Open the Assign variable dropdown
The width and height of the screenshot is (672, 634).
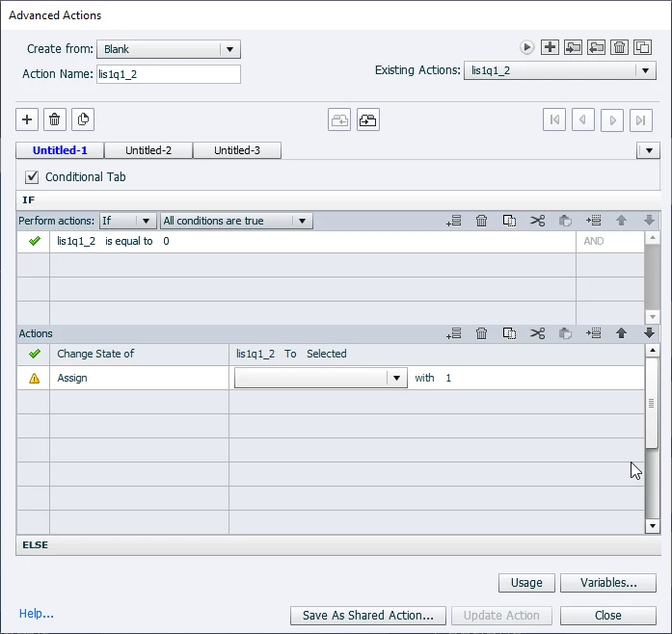point(320,378)
